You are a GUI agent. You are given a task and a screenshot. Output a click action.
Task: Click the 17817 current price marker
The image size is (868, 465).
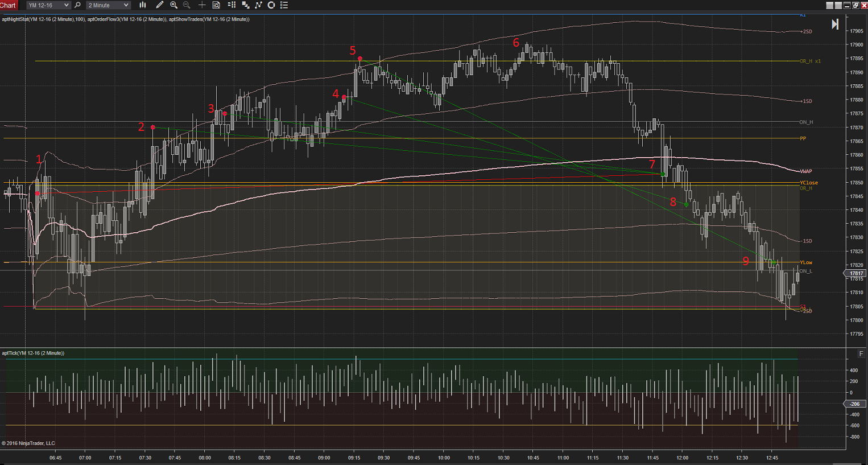pyautogui.click(x=856, y=274)
